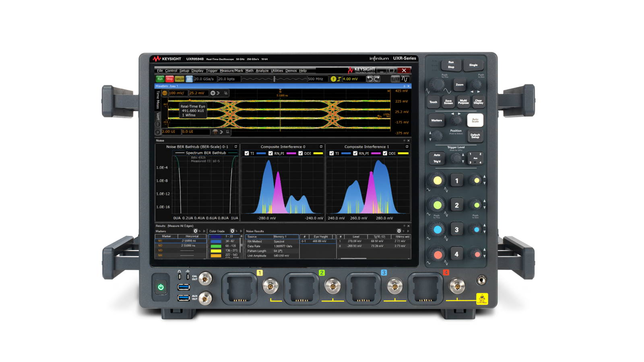Viewport: 644px width, 362px height.
Task: Click the plus icon beside vertical offset
Action: tap(213, 93)
